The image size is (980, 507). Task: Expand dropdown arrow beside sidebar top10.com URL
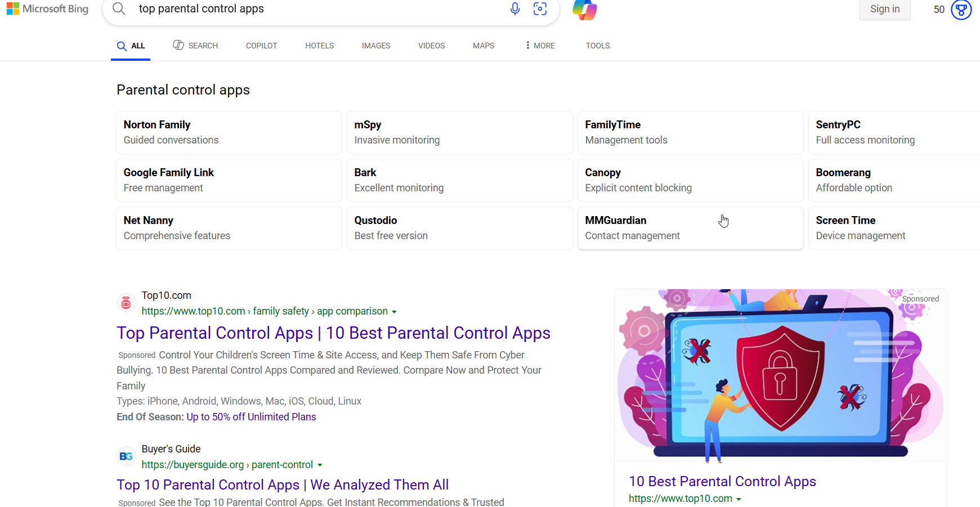point(739,499)
